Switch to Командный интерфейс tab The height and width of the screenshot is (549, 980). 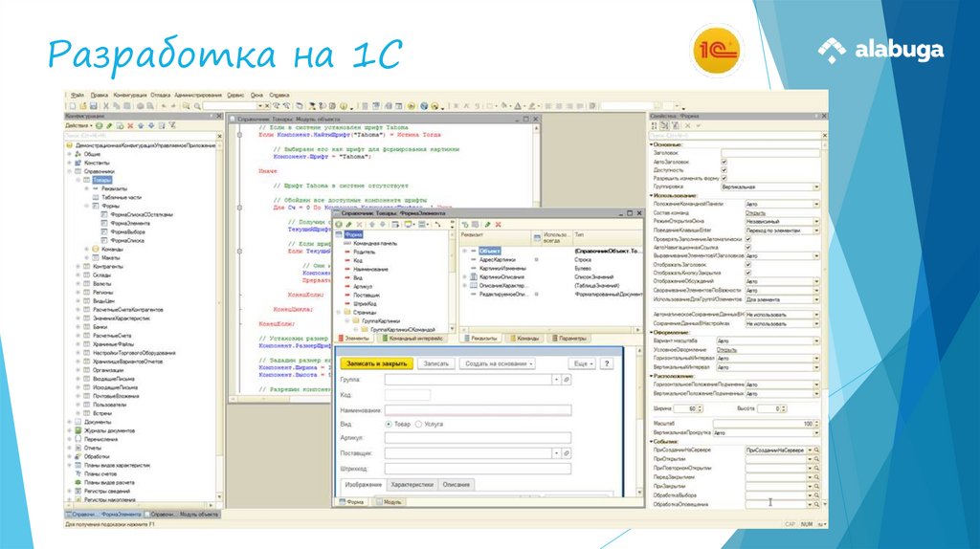[412, 339]
